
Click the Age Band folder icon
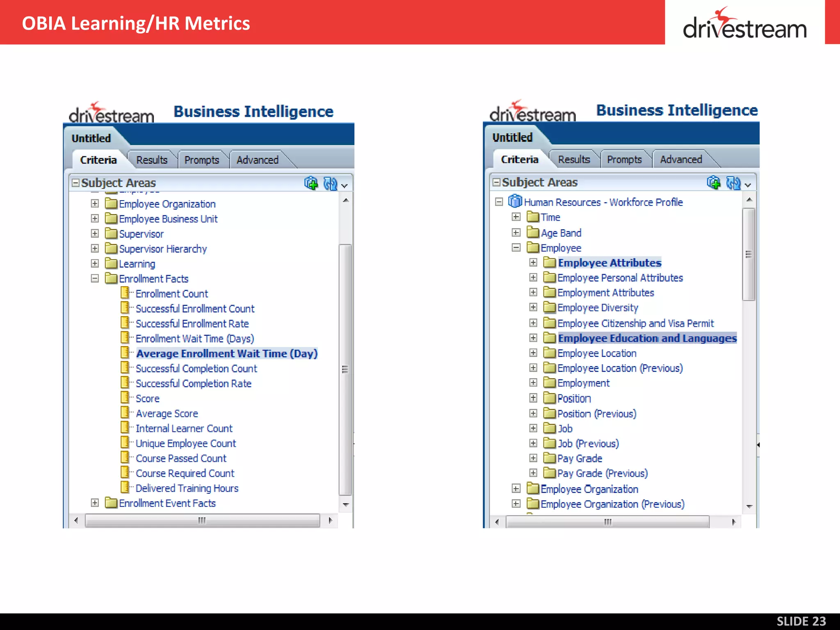pyautogui.click(x=533, y=232)
